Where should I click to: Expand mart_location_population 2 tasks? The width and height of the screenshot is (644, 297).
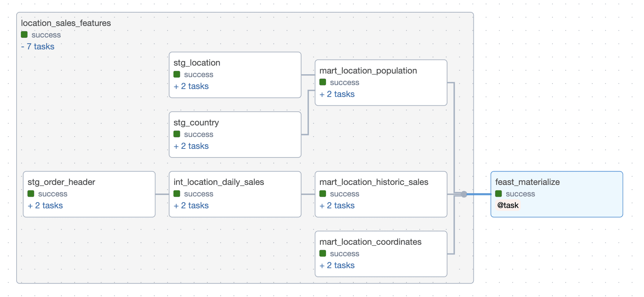point(337,94)
